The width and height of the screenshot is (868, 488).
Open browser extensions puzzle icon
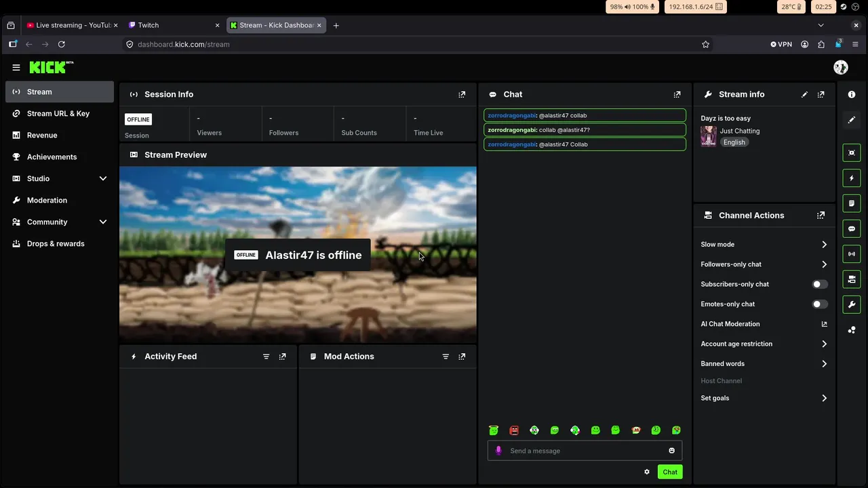tap(821, 44)
